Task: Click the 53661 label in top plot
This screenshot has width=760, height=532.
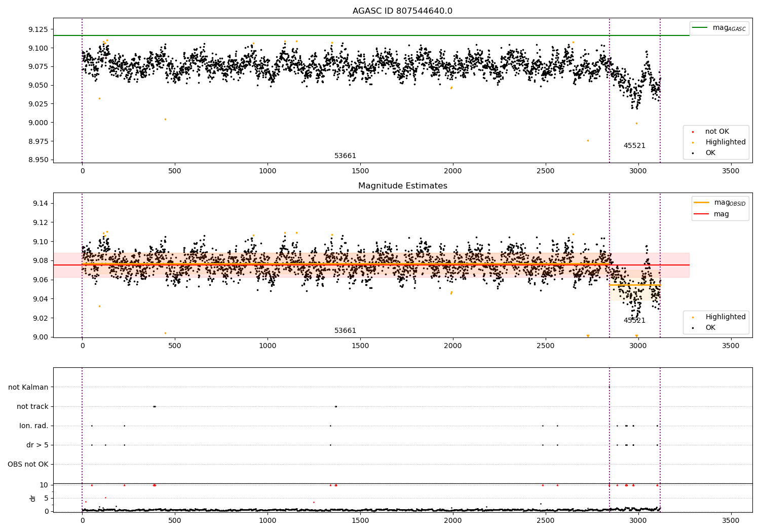Action: pyautogui.click(x=346, y=156)
